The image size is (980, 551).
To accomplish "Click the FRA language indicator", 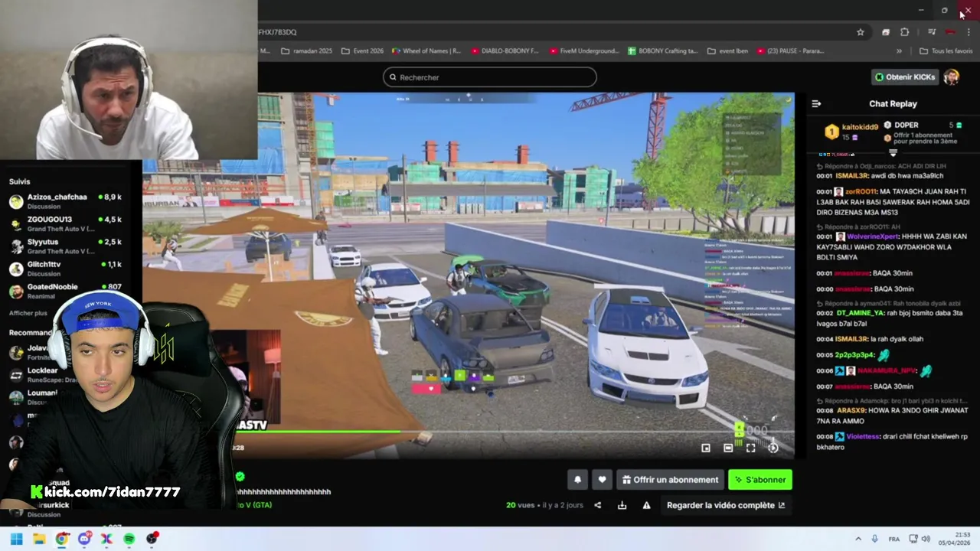I will pos(894,539).
